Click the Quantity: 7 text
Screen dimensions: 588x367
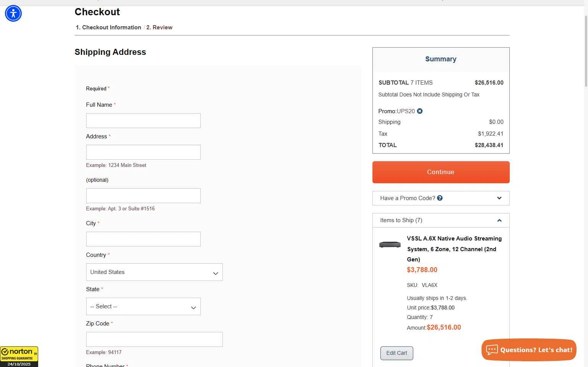pyautogui.click(x=420, y=317)
